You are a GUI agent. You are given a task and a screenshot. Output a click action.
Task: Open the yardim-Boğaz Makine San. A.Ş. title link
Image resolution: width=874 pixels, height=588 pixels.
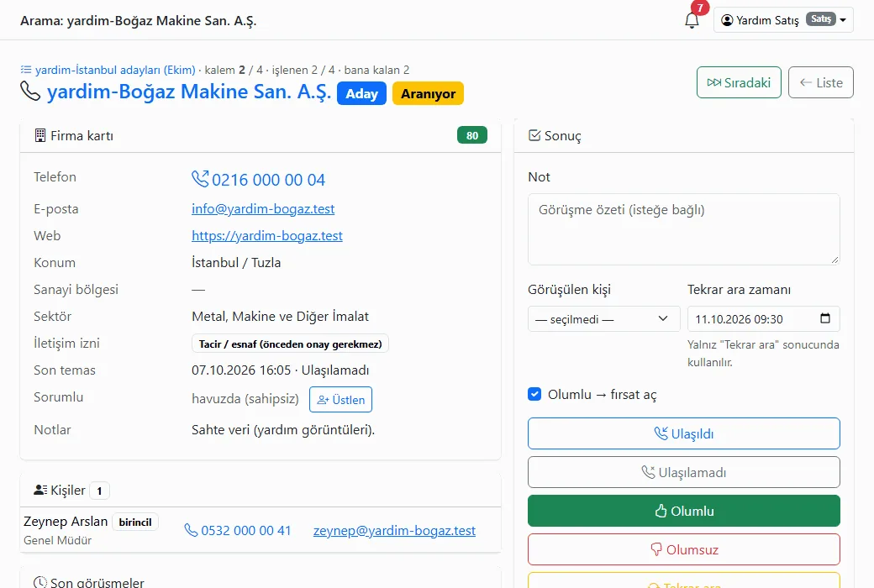189,92
